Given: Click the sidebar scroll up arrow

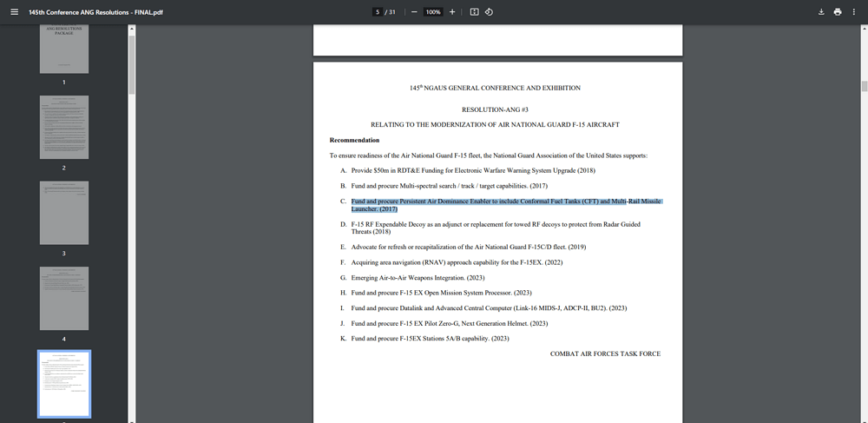Looking at the screenshot, I should tap(132, 29).
